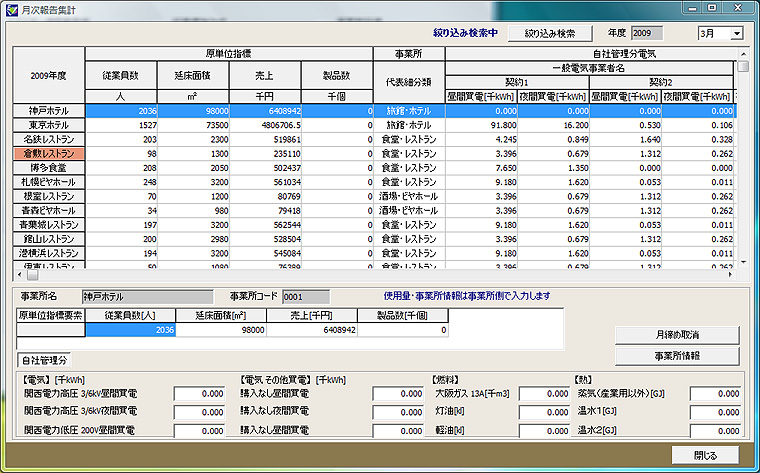The width and height of the screenshot is (760, 473).
Task: Open 事業所情報 button
Action: tap(677, 356)
